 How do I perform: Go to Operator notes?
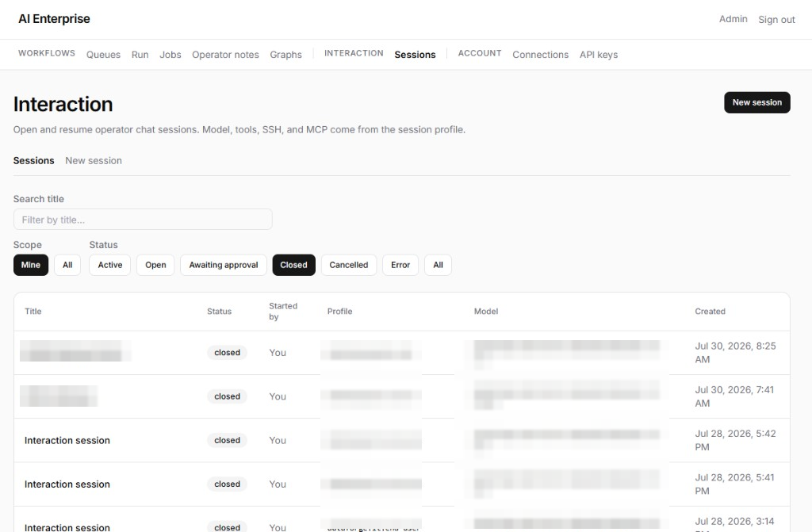(x=225, y=55)
